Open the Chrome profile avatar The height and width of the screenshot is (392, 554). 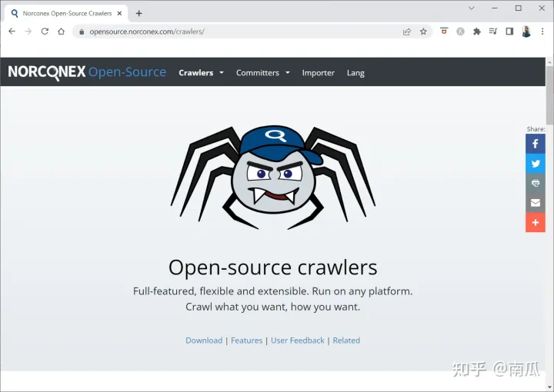coord(526,32)
